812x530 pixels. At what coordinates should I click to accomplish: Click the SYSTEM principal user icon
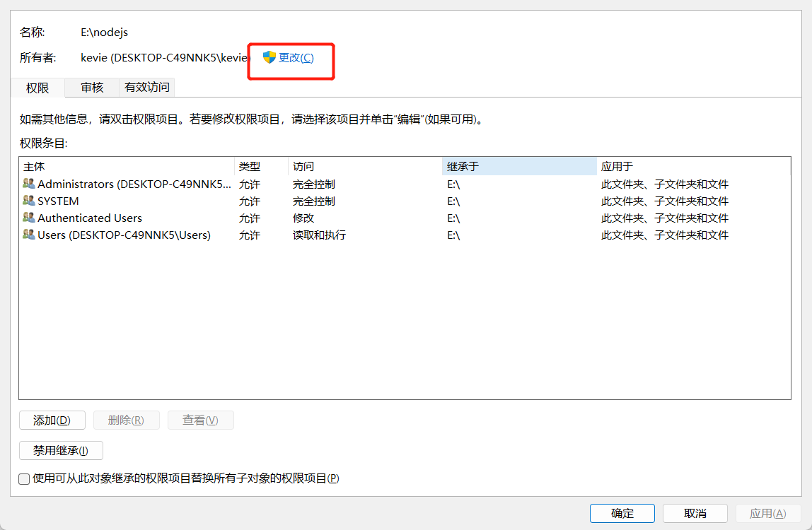[28, 201]
